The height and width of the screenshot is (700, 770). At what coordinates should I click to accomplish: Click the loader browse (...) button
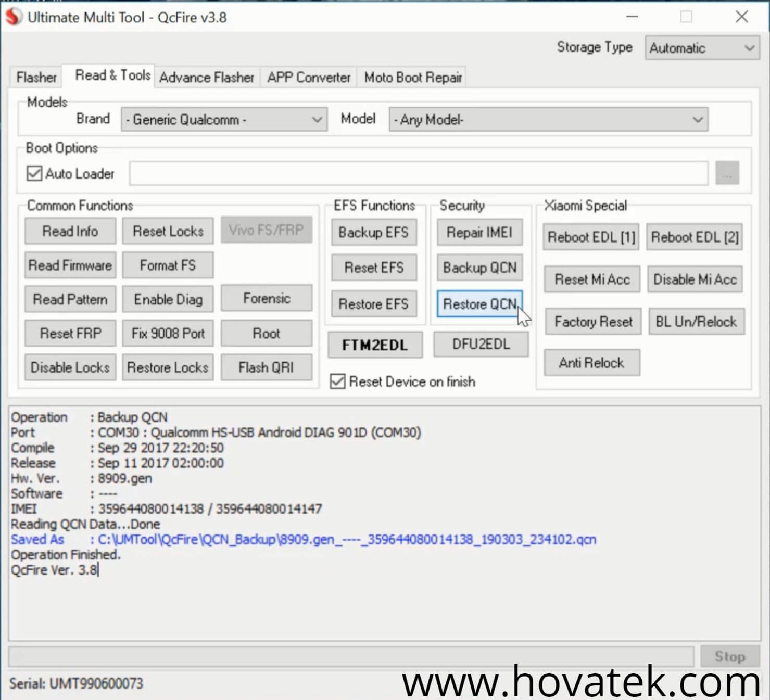727,173
